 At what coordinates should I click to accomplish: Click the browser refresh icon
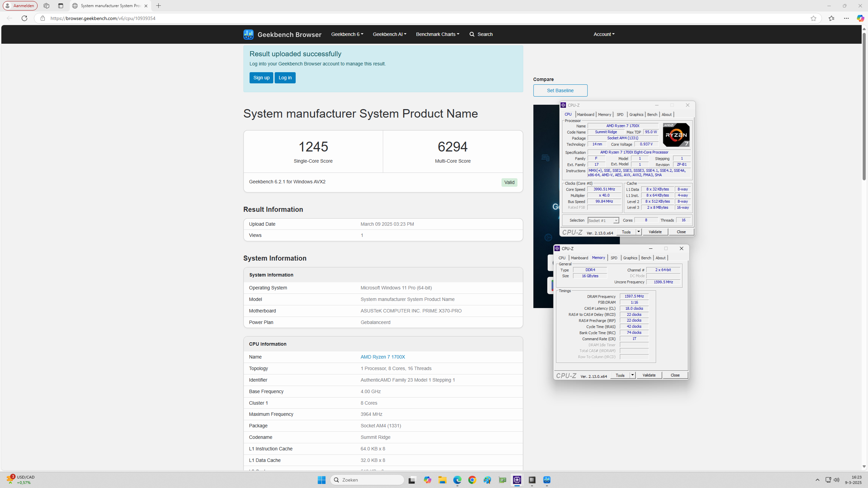[24, 18]
